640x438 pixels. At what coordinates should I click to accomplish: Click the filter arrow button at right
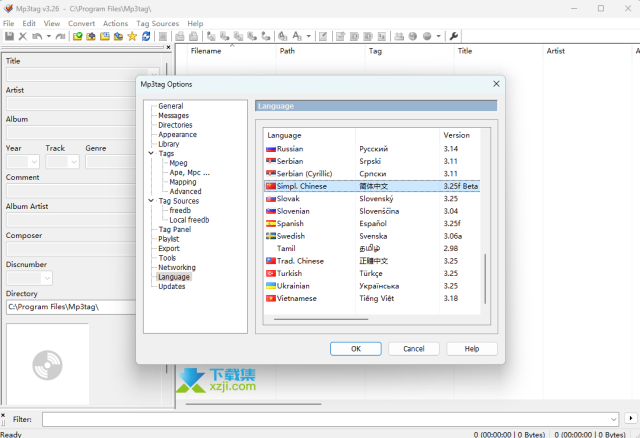(x=631, y=418)
